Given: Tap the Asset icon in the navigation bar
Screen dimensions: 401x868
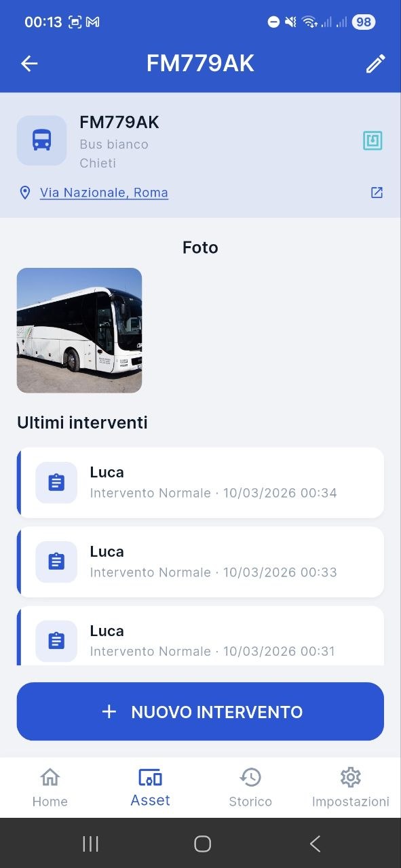Looking at the screenshot, I should 149,777.
